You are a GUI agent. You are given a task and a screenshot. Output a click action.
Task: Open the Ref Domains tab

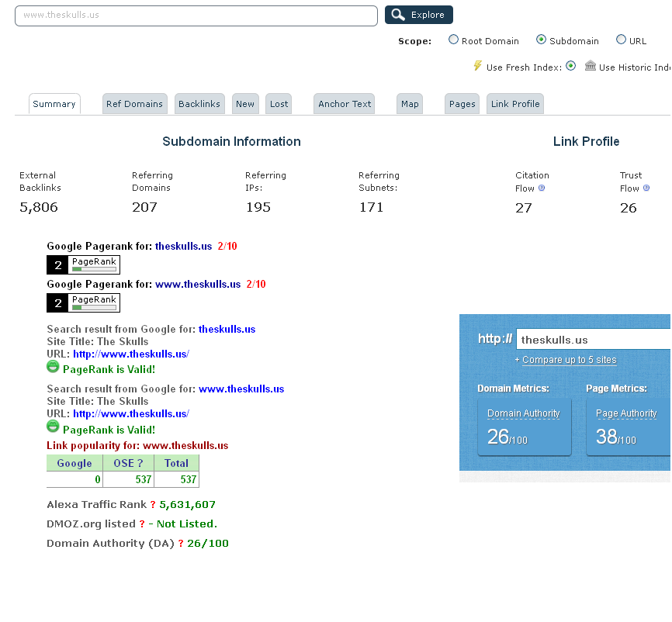[134, 104]
